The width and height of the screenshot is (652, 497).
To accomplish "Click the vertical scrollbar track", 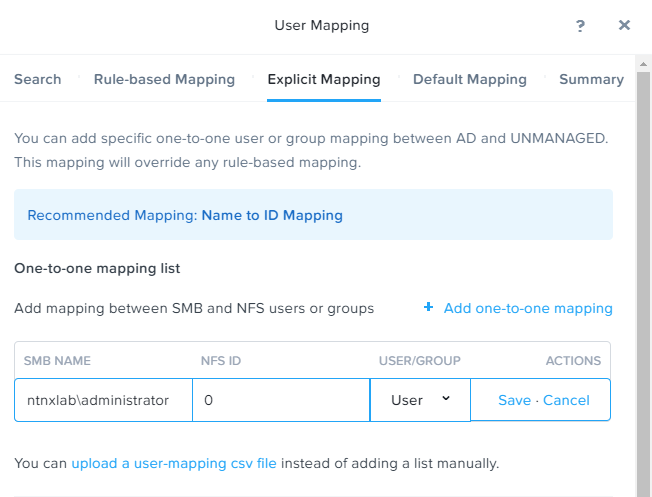I will click(643, 283).
